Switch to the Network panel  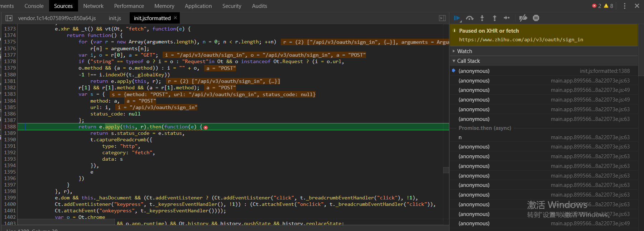pyautogui.click(x=93, y=6)
